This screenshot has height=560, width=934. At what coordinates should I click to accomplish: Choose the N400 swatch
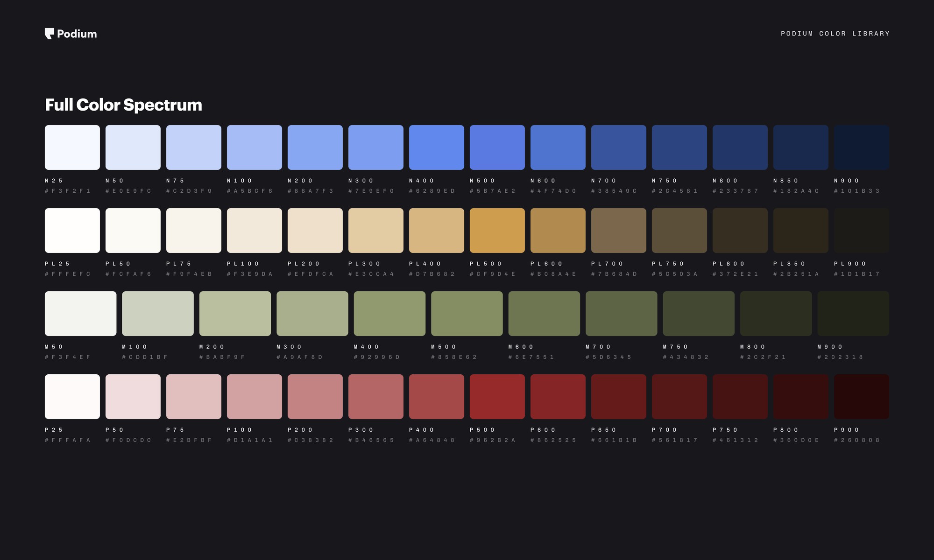tap(437, 147)
